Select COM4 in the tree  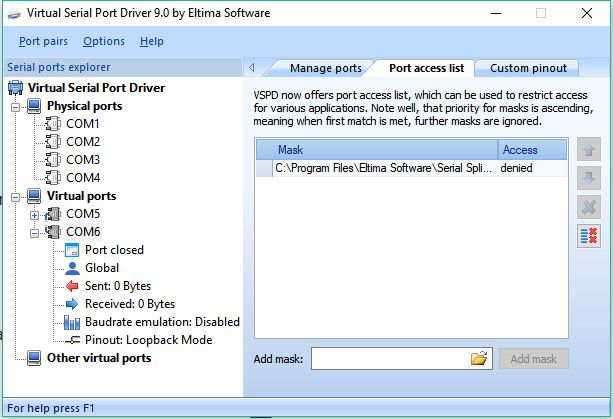(x=83, y=177)
